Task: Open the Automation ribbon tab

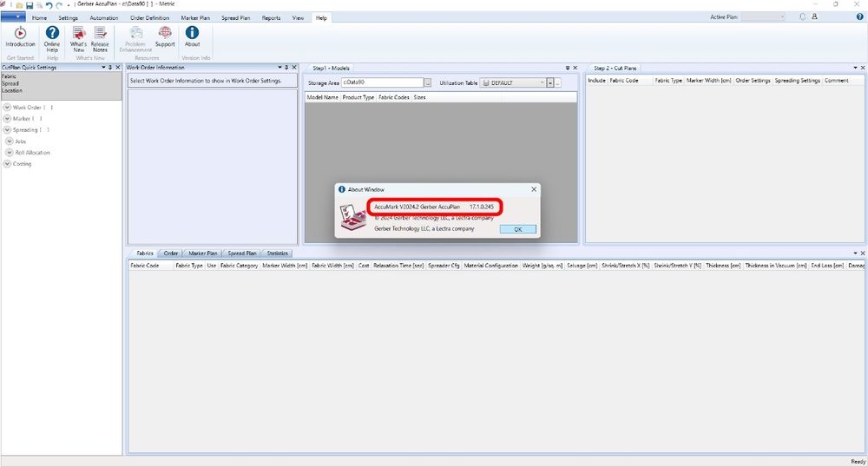Action: (104, 17)
